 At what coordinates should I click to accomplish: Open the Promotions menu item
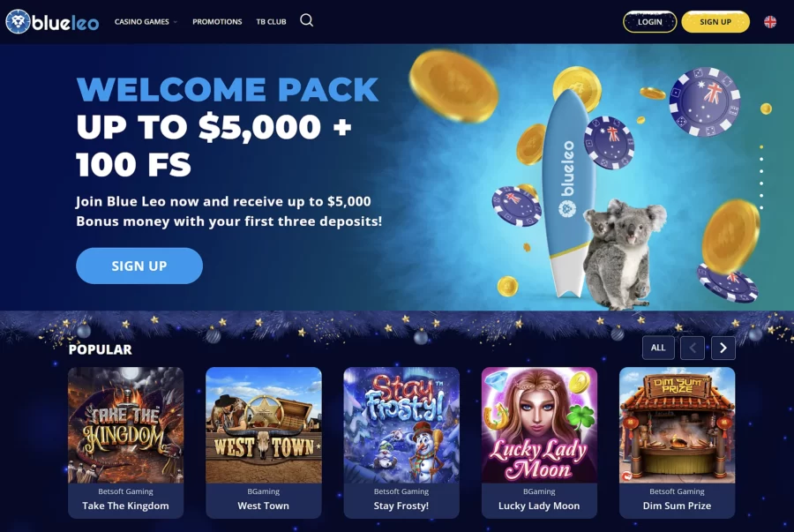[x=217, y=22]
